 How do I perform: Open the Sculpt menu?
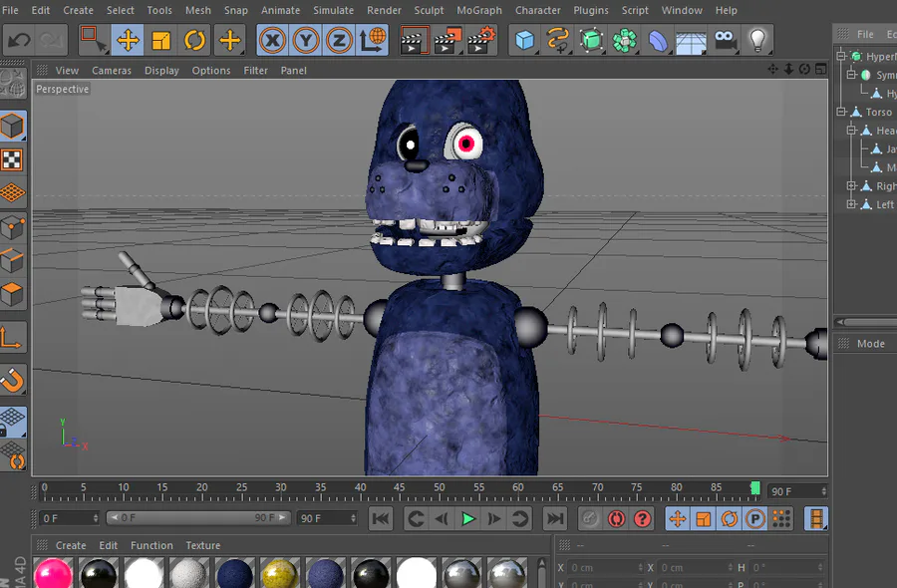coord(429,10)
